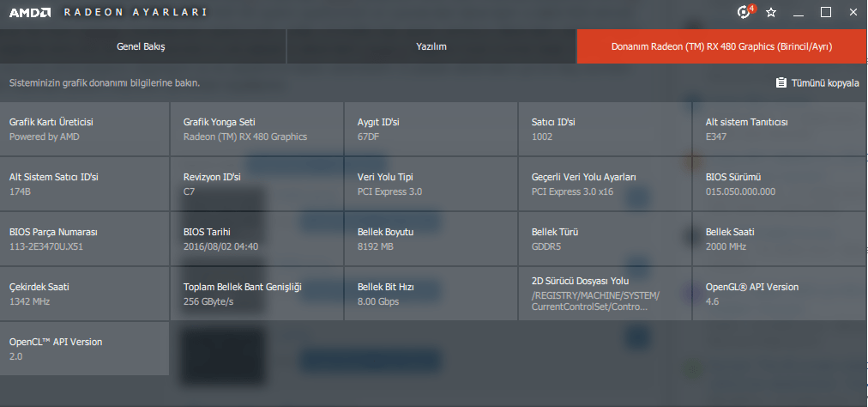Maximize the Radeon Ayarları window
Screen dimensions: 868x407
click(x=825, y=12)
